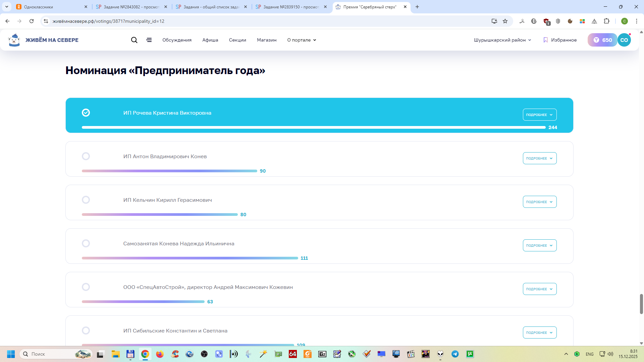
Task: Reload the page with refresh icon
Action: coord(32,21)
